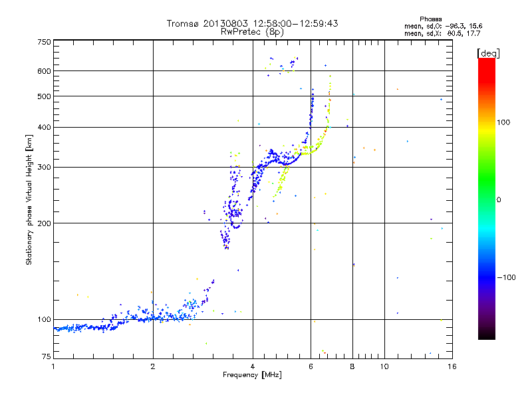Click the '6' frequency axis tick
Image resolution: width=532 pixels, height=399 pixels.
point(311,366)
